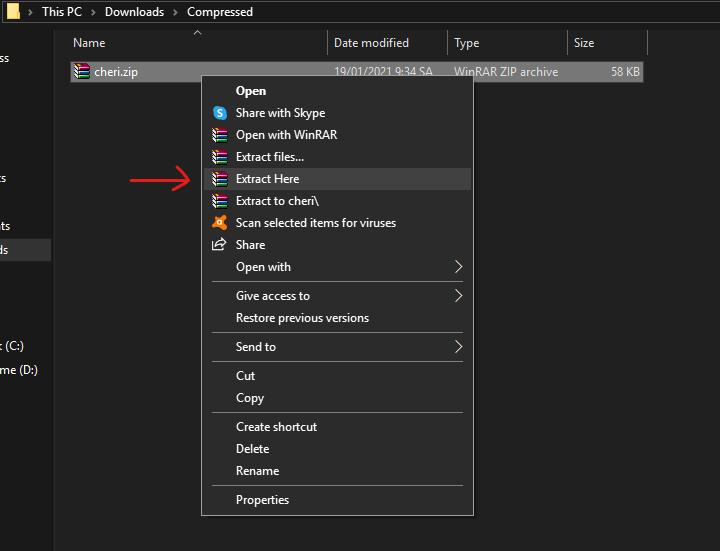Select Properties in the context menu

[262, 500]
